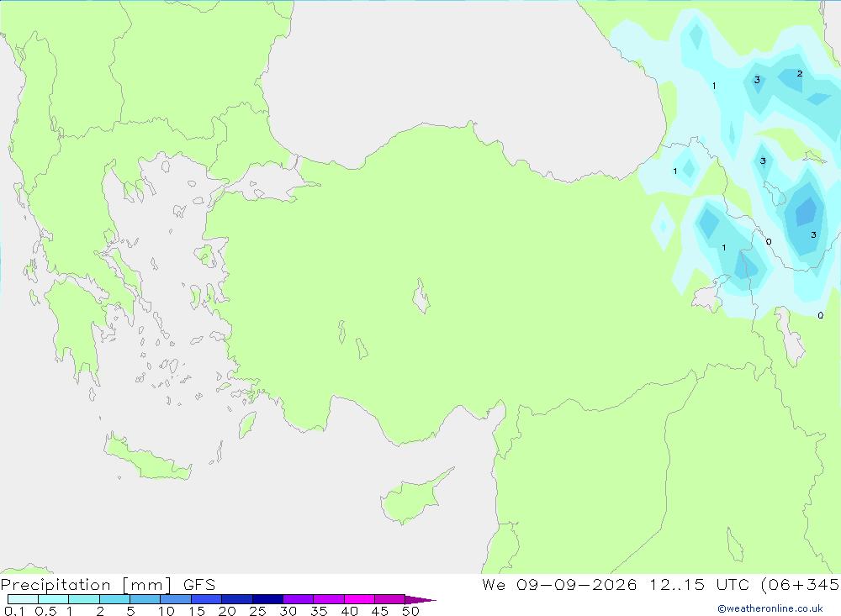Pick the 35–40 mm purple legend swatch
The image size is (841, 616).
pyautogui.click(x=329, y=599)
